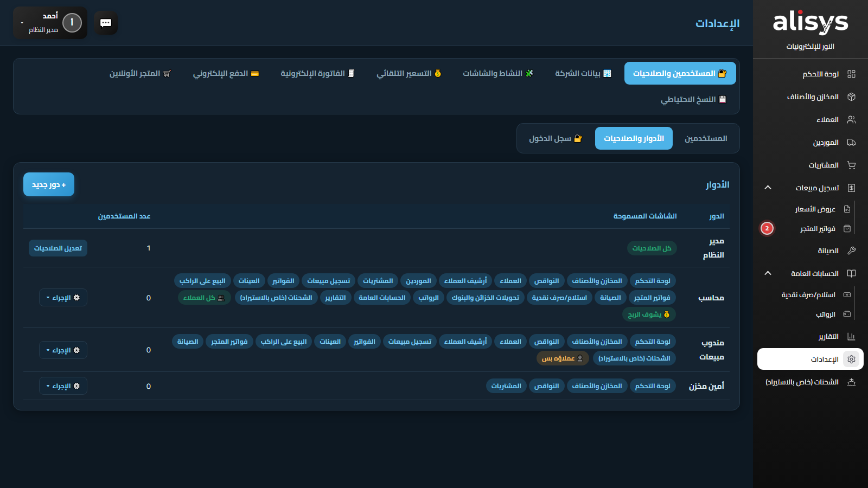Click the alisys logo

[810, 23]
